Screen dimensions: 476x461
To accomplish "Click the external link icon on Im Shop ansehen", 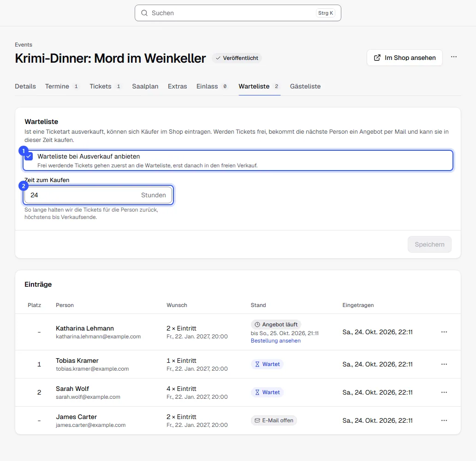I will 377,58.
